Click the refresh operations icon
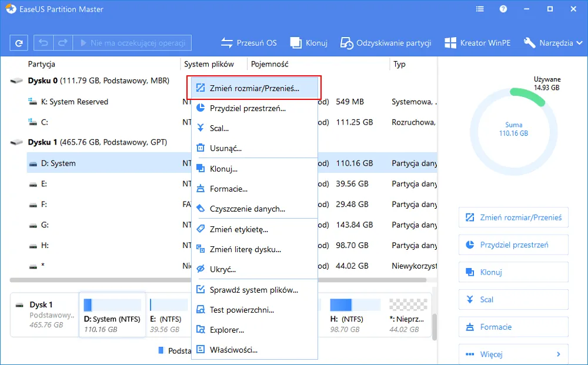This screenshot has height=365, width=588. coord(18,42)
